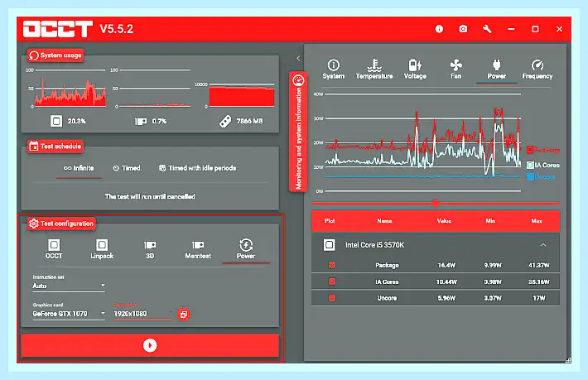
Task: Minimize the OCCT window
Action: tap(511, 29)
